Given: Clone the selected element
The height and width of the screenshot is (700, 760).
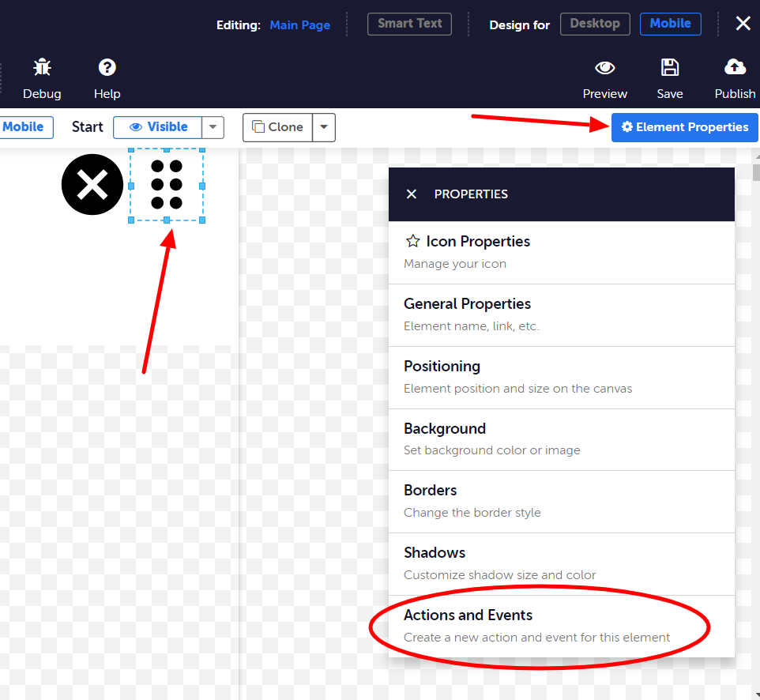Looking at the screenshot, I should [278, 127].
